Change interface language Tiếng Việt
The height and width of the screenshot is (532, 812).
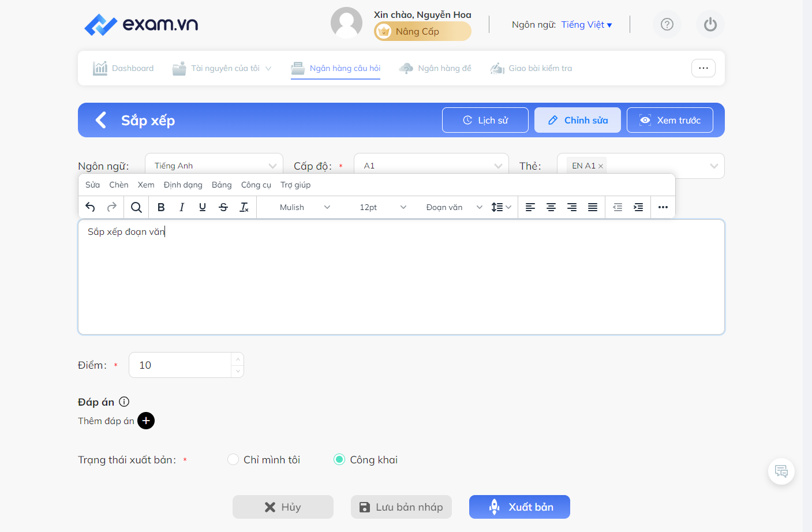586,24
